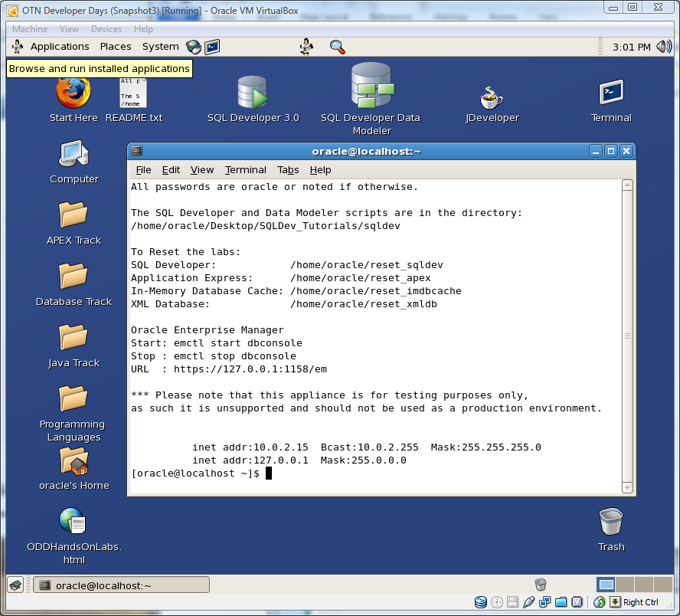Click VirtualBox USB devices icon

(x=528, y=602)
